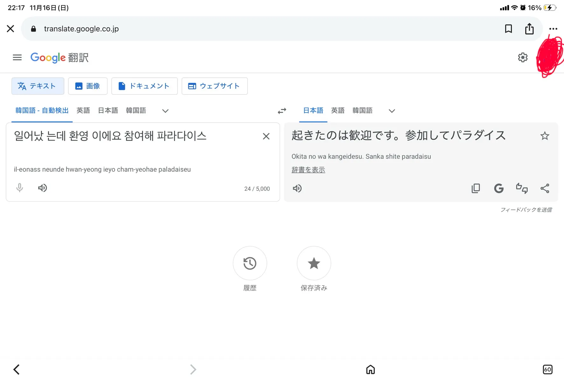
Task: Choose 英語 as source language
Action: (x=83, y=110)
